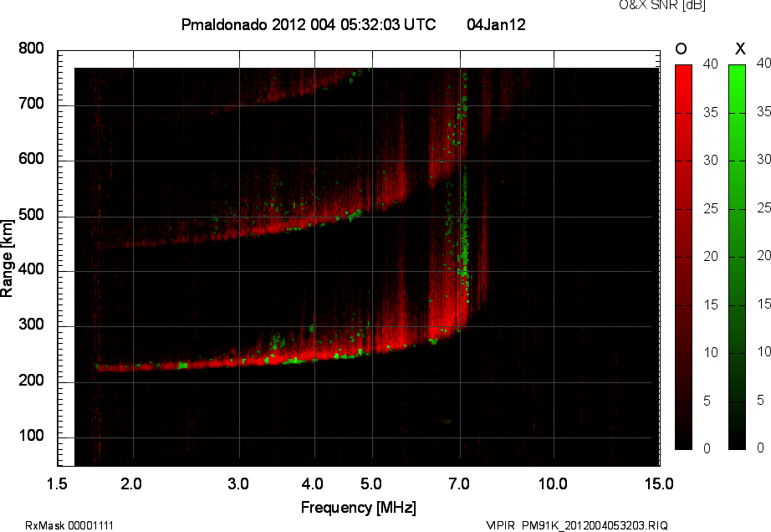The image size is (771, 532).
Task: Click the 600 km range tick label
Action: pyautogui.click(x=31, y=159)
